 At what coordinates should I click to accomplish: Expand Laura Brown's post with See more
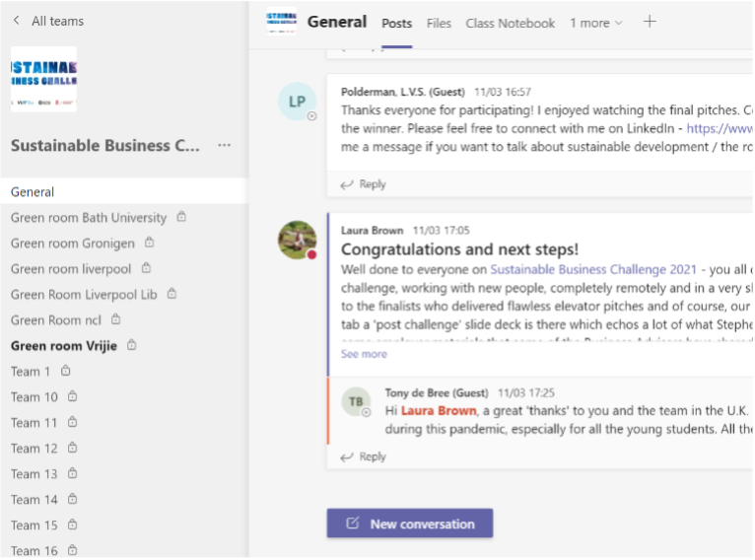(x=364, y=354)
